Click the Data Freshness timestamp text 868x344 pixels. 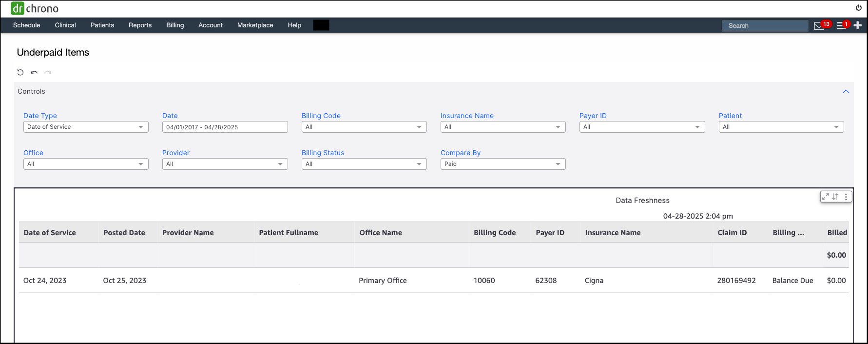698,216
